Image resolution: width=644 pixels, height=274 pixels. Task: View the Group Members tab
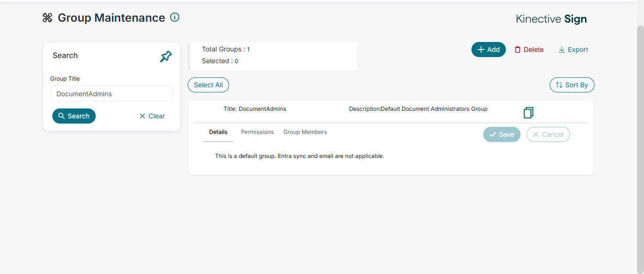pos(305,132)
